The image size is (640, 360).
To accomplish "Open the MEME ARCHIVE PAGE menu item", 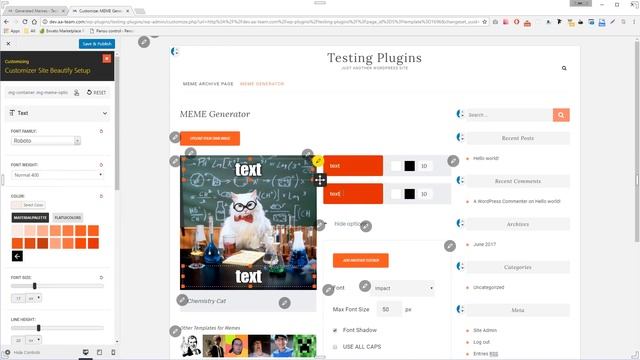I will click(208, 84).
